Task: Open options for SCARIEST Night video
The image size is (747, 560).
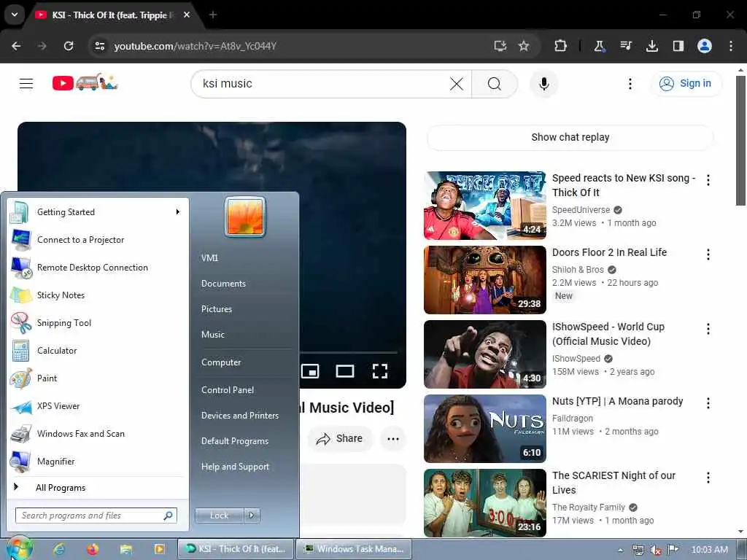Action: pyautogui.click(x=708, y=478)
